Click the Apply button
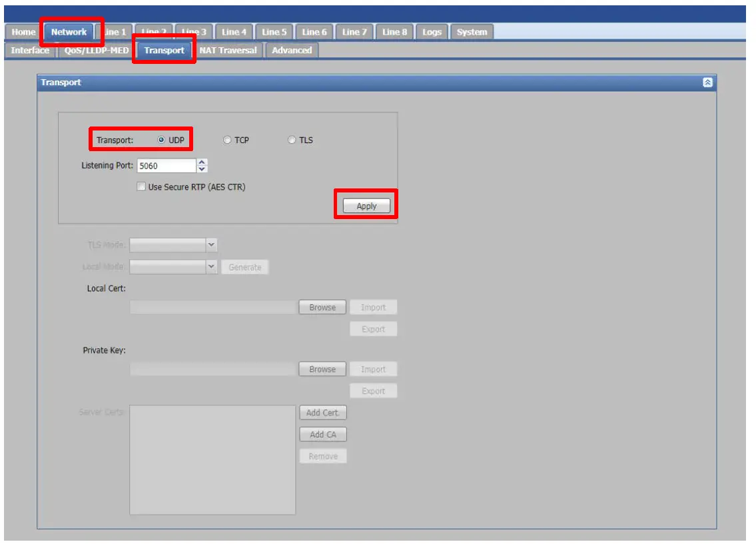This screenshot has height=546, width=756. point(366,206)
